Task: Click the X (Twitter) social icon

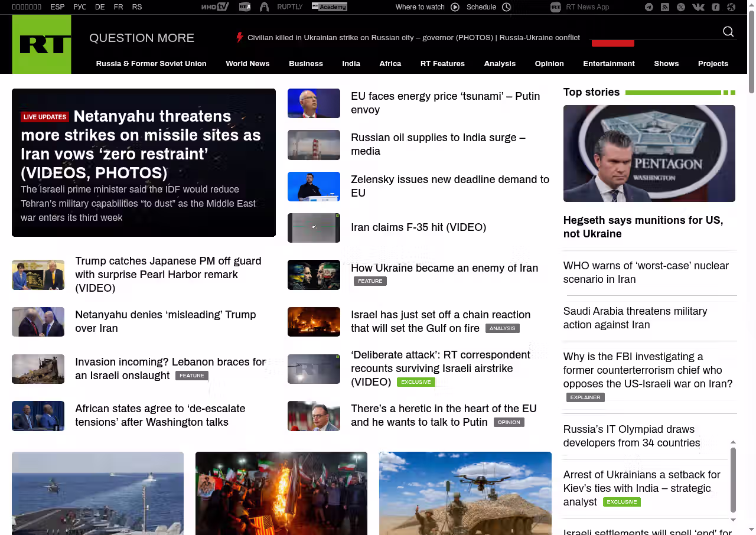Action: click(x=681, y=7)
